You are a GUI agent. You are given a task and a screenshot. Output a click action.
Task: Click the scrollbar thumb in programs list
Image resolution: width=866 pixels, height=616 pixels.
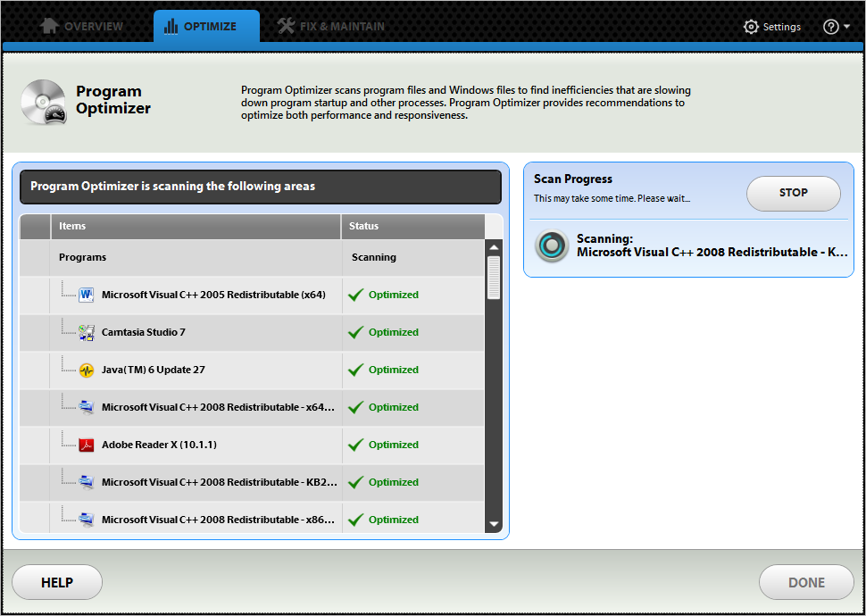click(494, 277)
